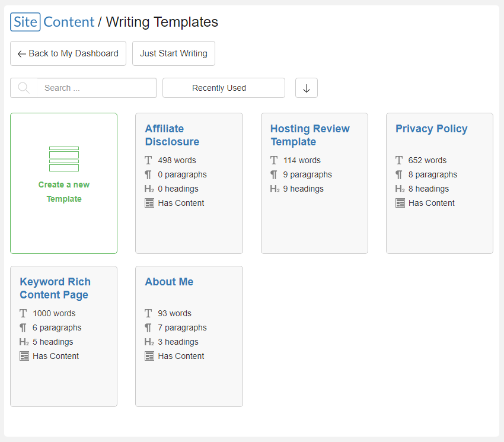
Task: Click the '9 headings' text
Action: 303,189
